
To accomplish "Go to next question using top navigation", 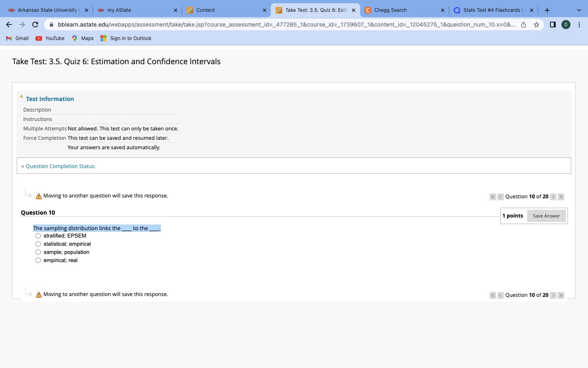I will point(553,197).
